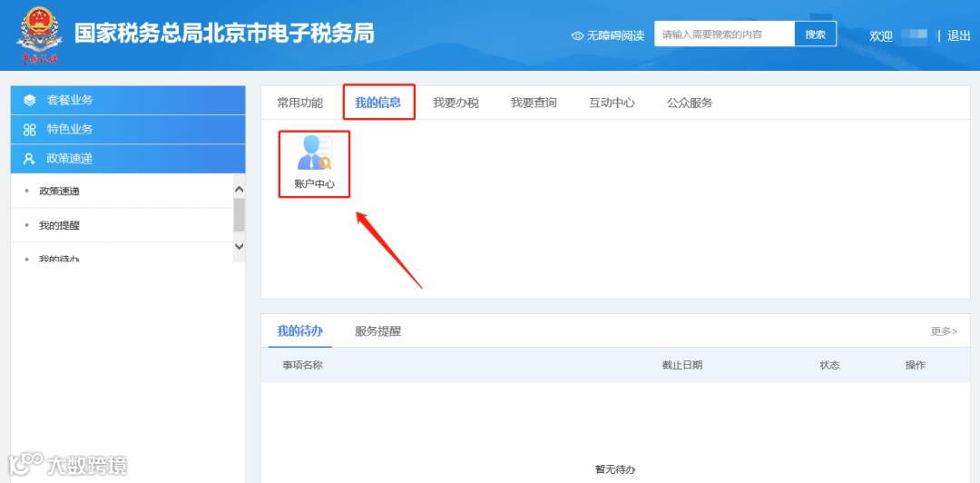Image resolution: width=980 pixels, height=483 pixels.
Task: Select the 我的信息 tab
Action: (x=378, y=103)
